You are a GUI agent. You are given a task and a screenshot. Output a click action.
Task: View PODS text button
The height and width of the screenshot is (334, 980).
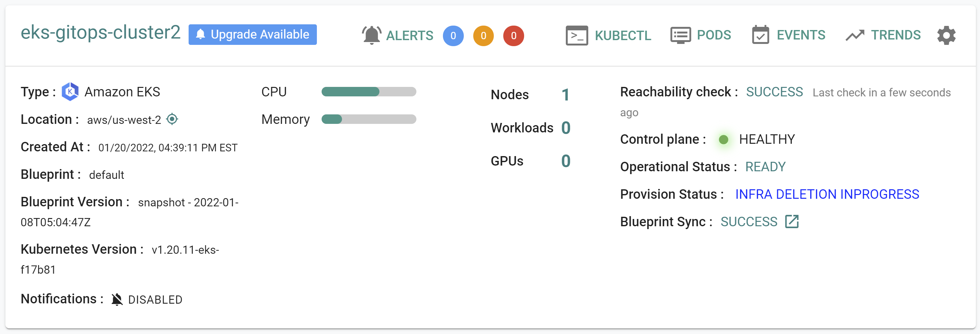pyautogui.click(x=714, y=35)
